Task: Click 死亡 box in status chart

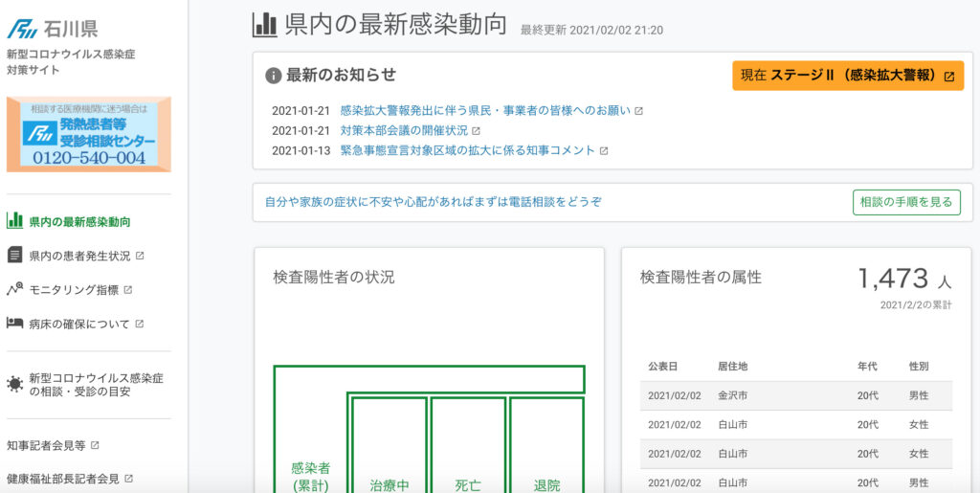Action: click(x=468, y=445)
